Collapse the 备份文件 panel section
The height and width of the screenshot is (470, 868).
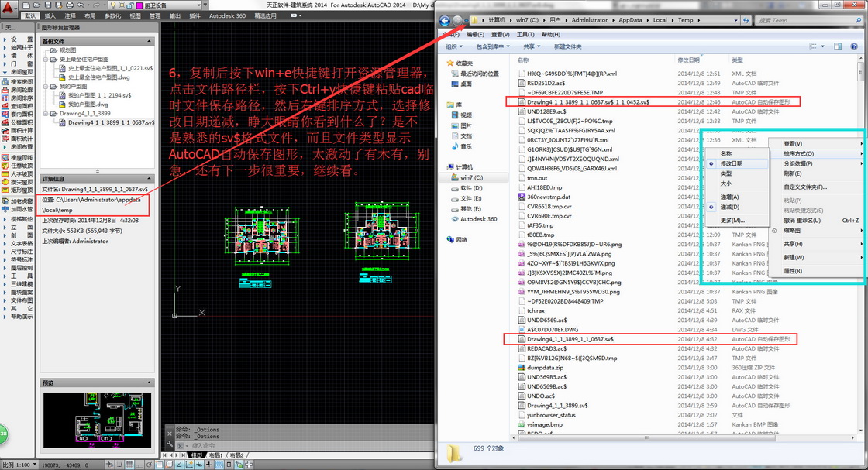coord(149,42)
